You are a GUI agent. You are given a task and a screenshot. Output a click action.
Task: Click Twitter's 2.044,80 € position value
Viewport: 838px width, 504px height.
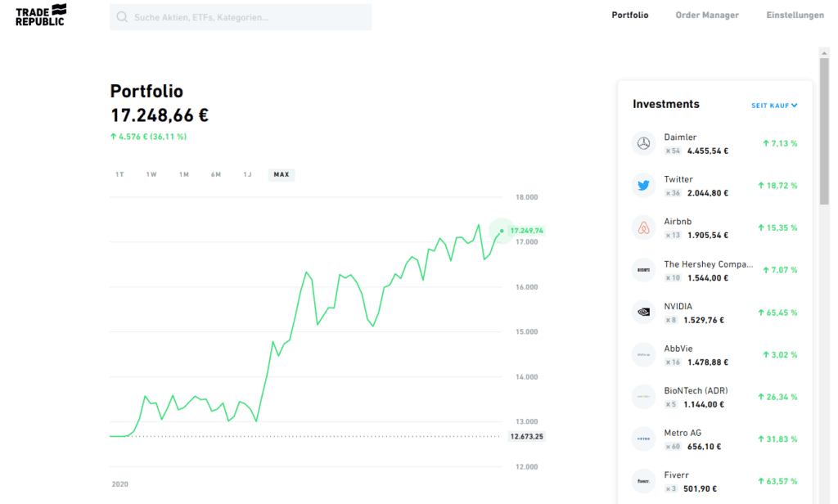coord(708,193)
